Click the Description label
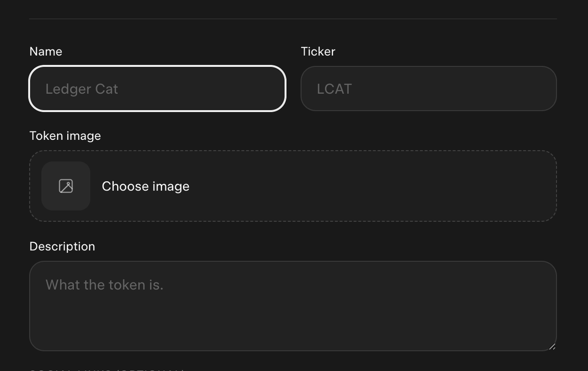Viewport: 588px width, 371px height. pos(62,246)
